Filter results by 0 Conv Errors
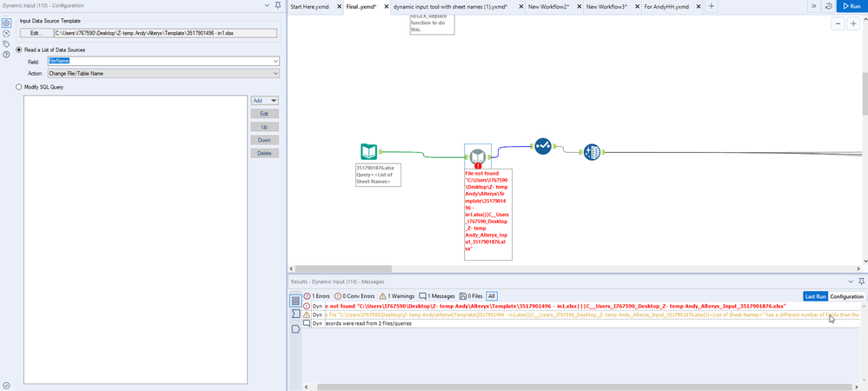Image resolution: width=868 pixels, height=391 pixels. tap(354, 296)
